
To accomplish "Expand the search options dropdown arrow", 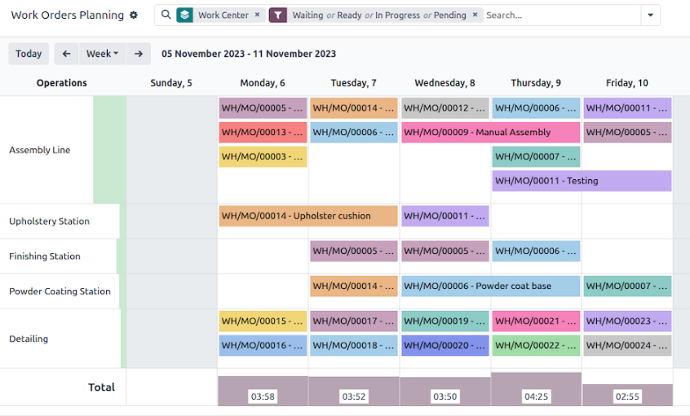I will (651, 16).
